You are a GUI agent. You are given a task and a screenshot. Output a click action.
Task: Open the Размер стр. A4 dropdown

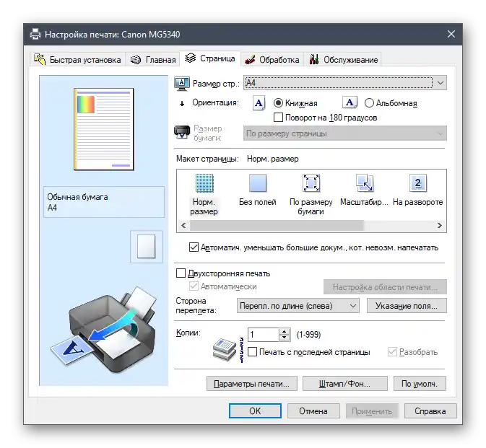[345, 83]
